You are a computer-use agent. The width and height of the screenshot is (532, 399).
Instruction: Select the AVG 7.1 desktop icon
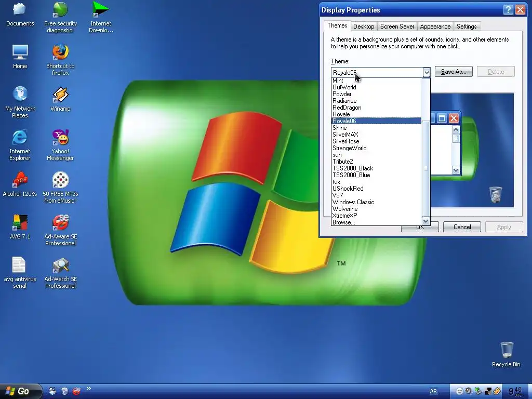click(x=20, y=228)
